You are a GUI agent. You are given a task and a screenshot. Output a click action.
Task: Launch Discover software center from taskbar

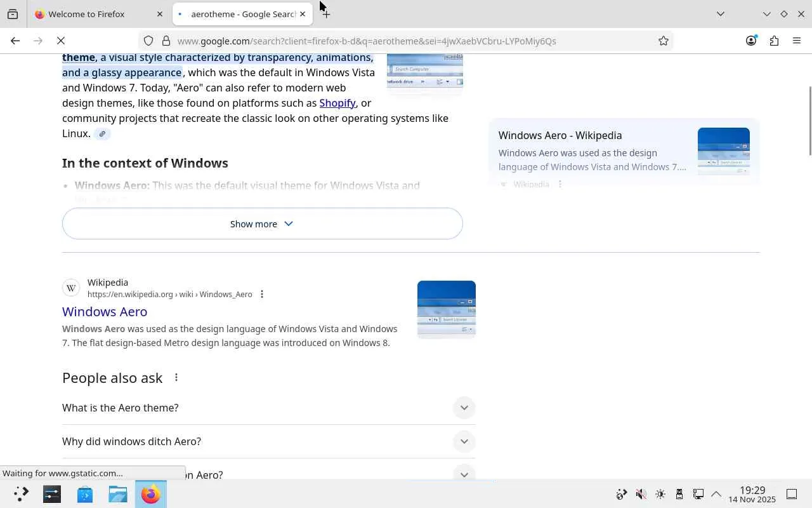(x=85, y=494)
